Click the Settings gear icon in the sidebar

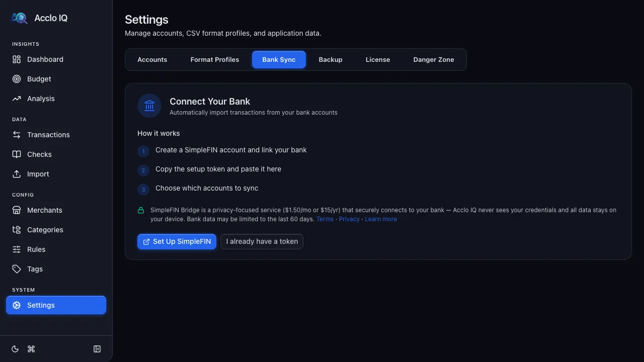point(17,305)
